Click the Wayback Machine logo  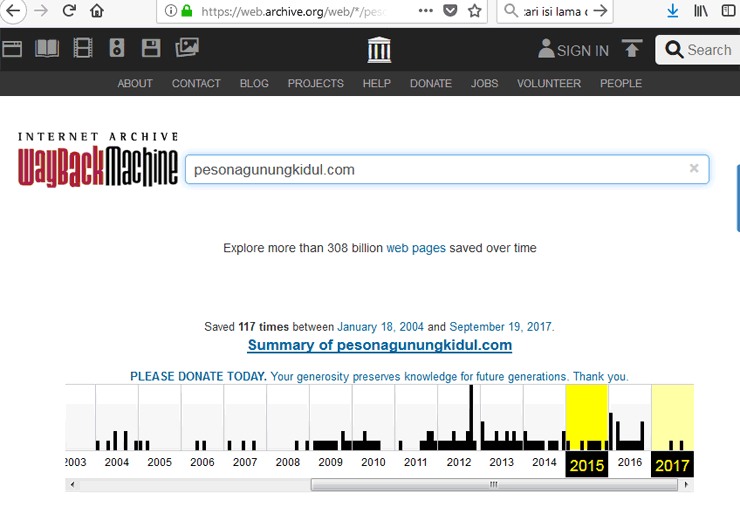pyautogui.click(x=98, y=160)
